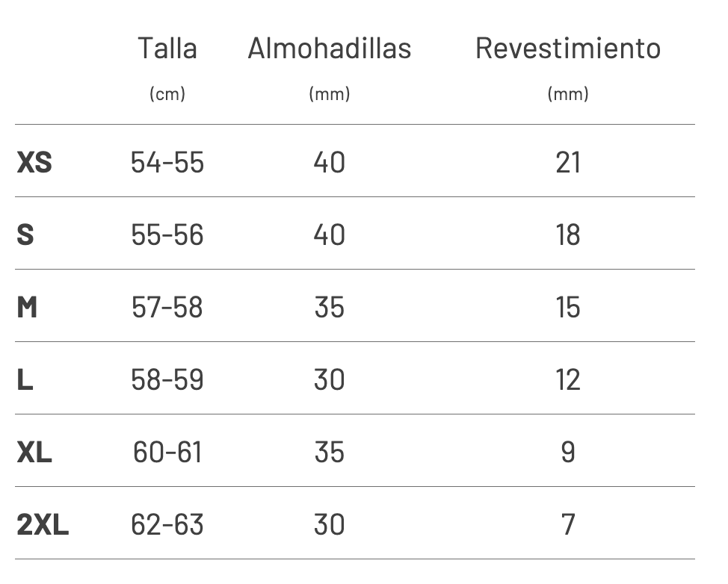This screenshot has height=584, width=728.
Task: Select the 58-59 measurement cell
Action: (x=167, y=379)
